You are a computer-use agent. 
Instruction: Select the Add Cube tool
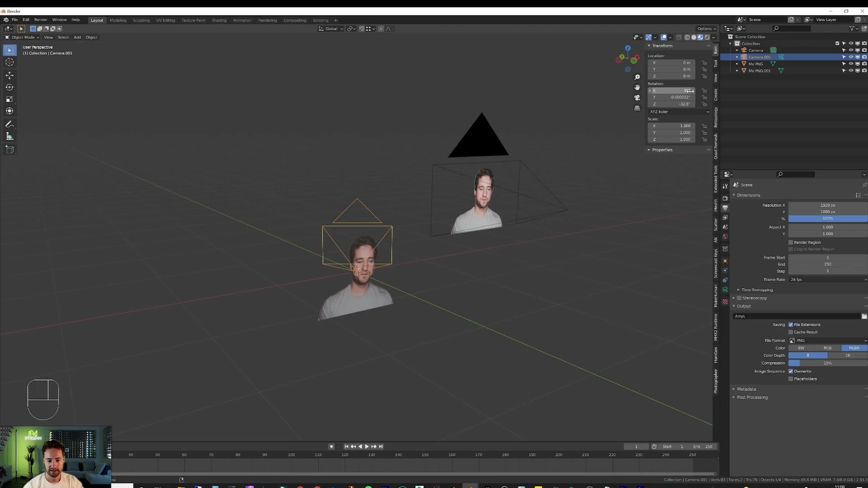tap(9, 150)
